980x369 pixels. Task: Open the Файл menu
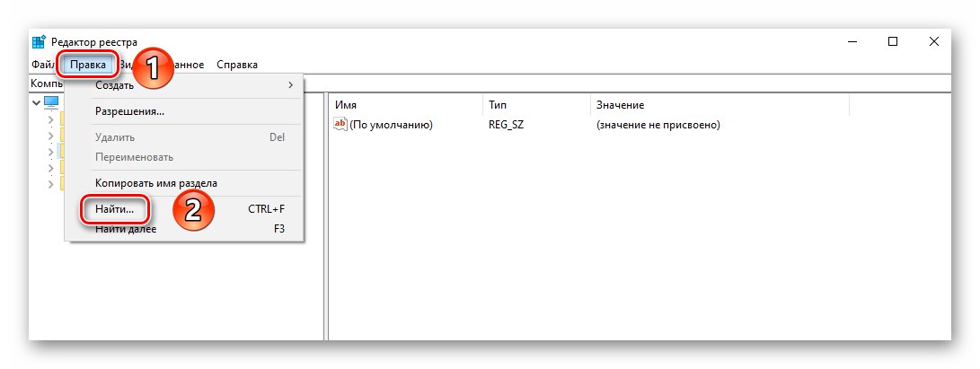tap(44, 65)
